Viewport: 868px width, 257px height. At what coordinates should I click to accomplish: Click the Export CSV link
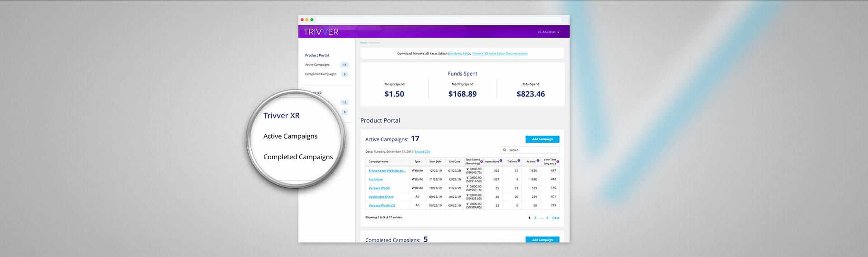tap(422, 152)
